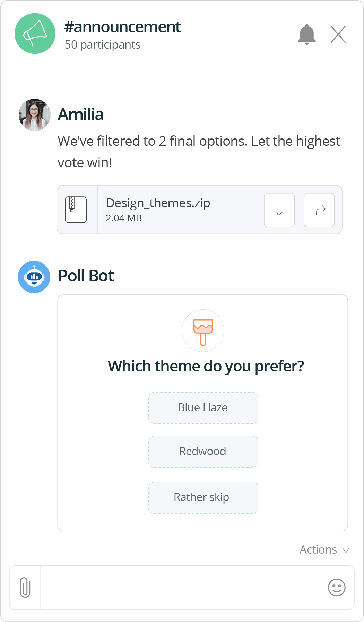
Task: Toggle the notification bell
Action: coord(307,34)
